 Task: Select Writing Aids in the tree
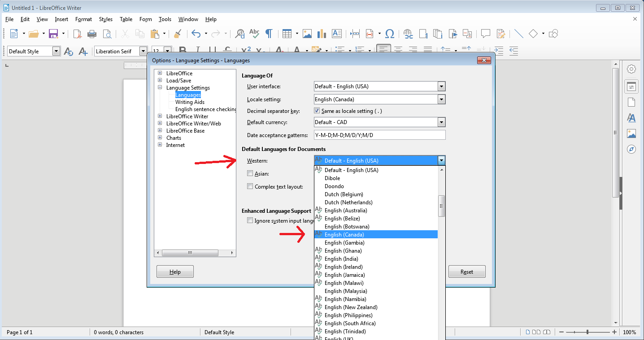190,102
